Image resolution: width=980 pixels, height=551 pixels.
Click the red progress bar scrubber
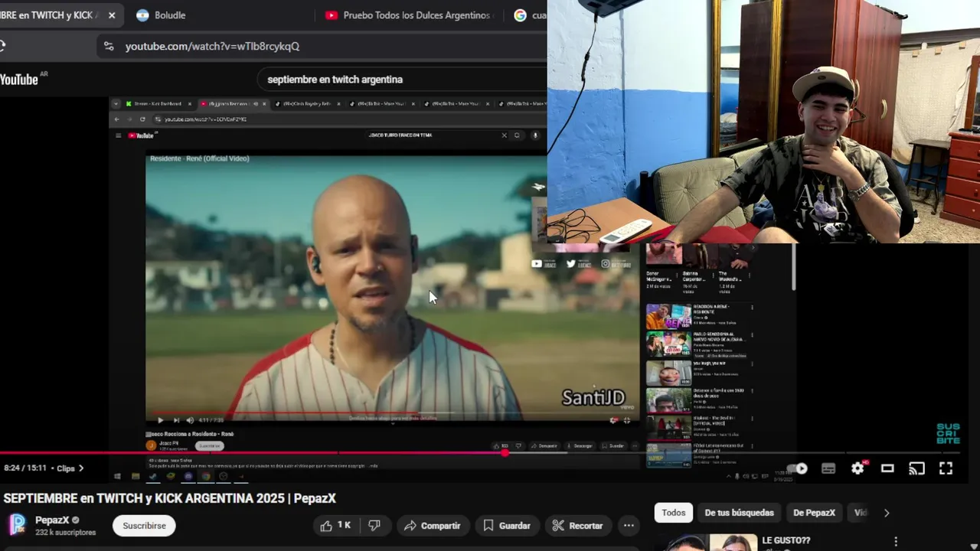coord(505,453)
